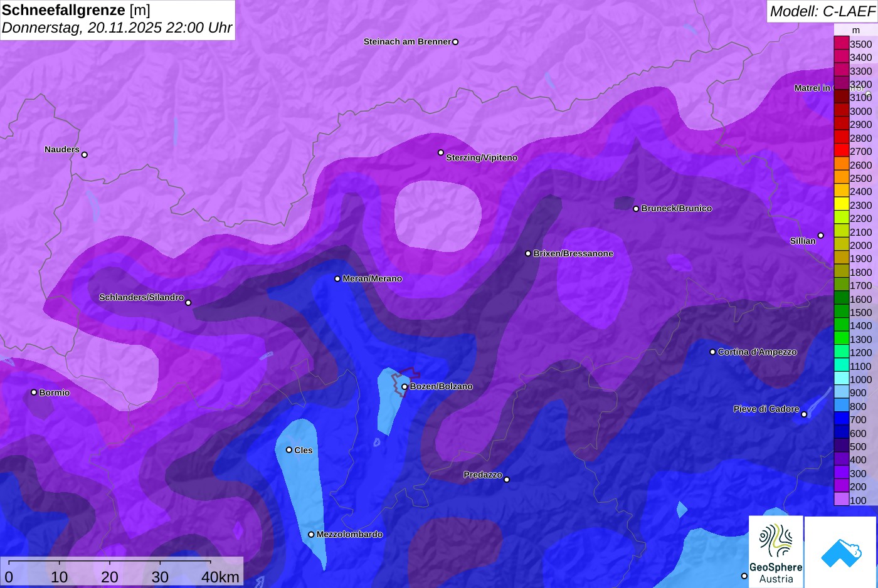The width and height of the screenshot is (878, 588).
Task: Click the Bruneck/Brunico marker dot
Action: (636, 209)
